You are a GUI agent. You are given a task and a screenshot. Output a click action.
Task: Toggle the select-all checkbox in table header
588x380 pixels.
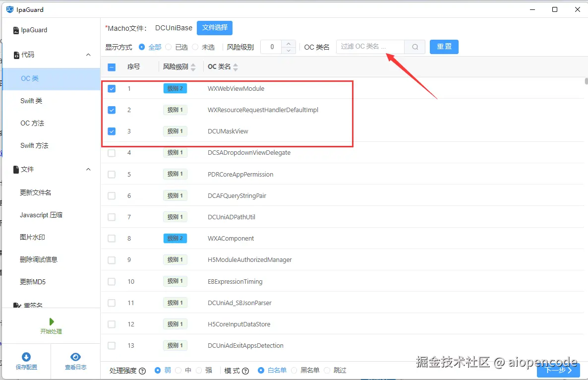[x=111, y=66]
